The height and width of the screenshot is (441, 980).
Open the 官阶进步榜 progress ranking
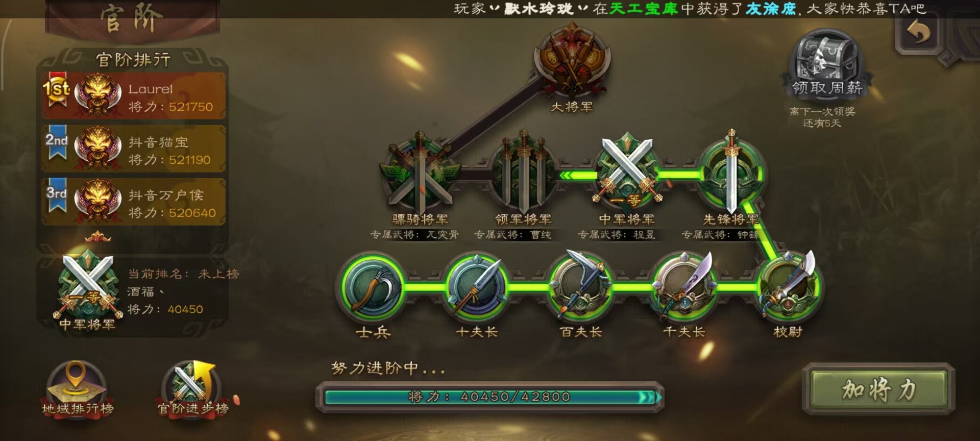(193, 389)
